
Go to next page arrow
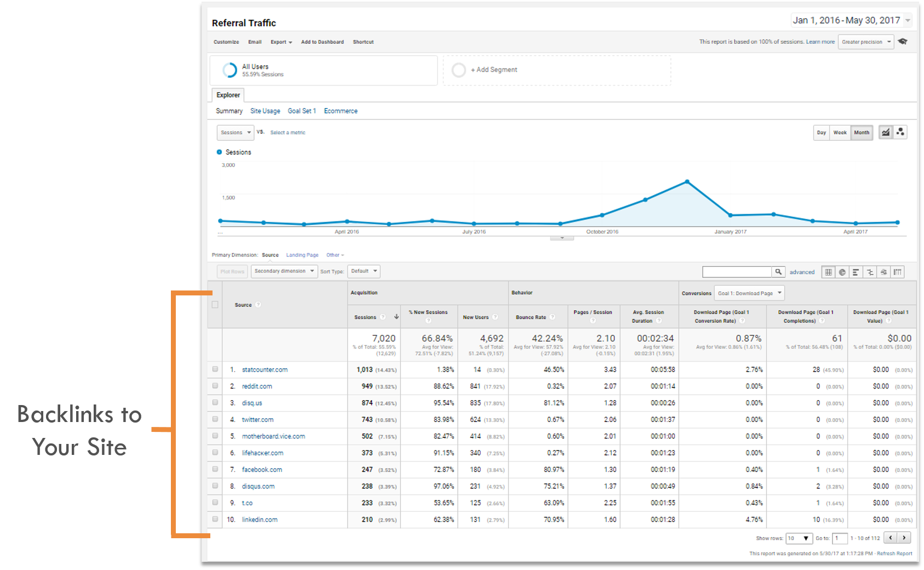click(904, 538)
